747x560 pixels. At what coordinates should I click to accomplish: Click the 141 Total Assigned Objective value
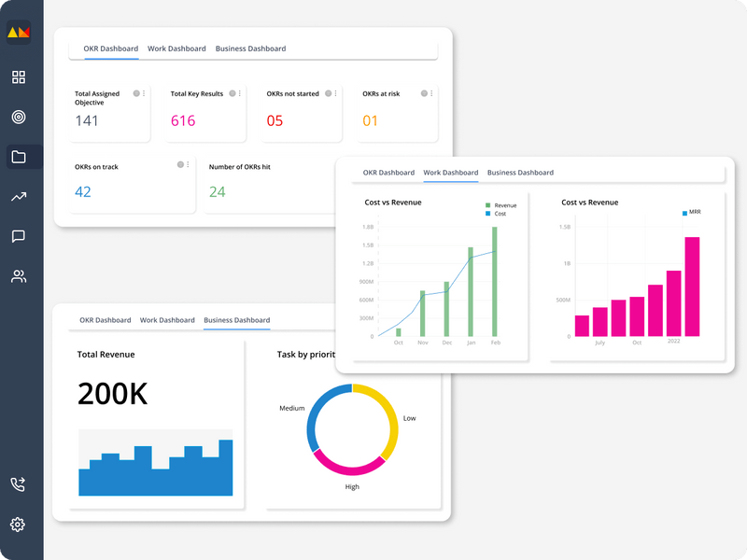pos(87,121)
